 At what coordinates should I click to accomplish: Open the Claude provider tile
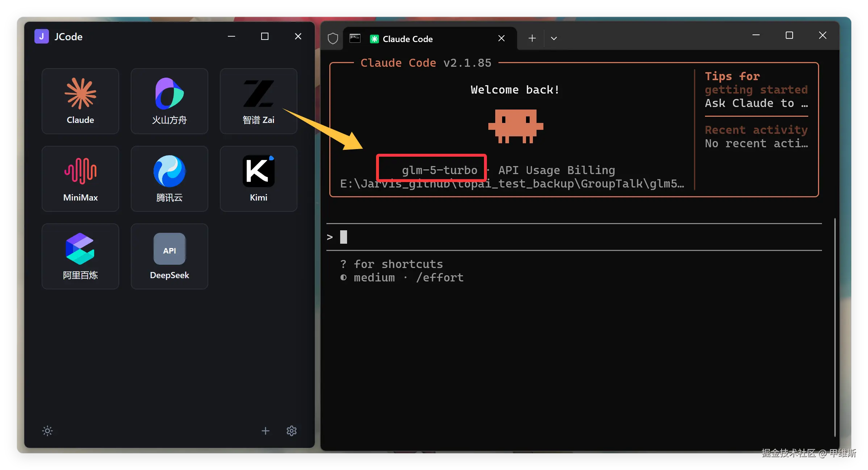pyautogui.click(x=80, y=101)
